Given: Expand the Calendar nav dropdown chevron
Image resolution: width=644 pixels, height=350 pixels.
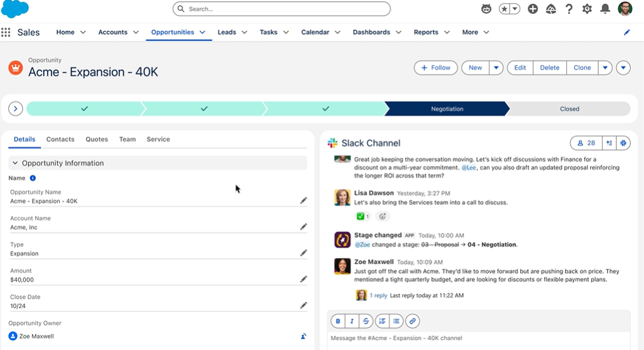Looking at the screenshot, I should click(337, 33).
